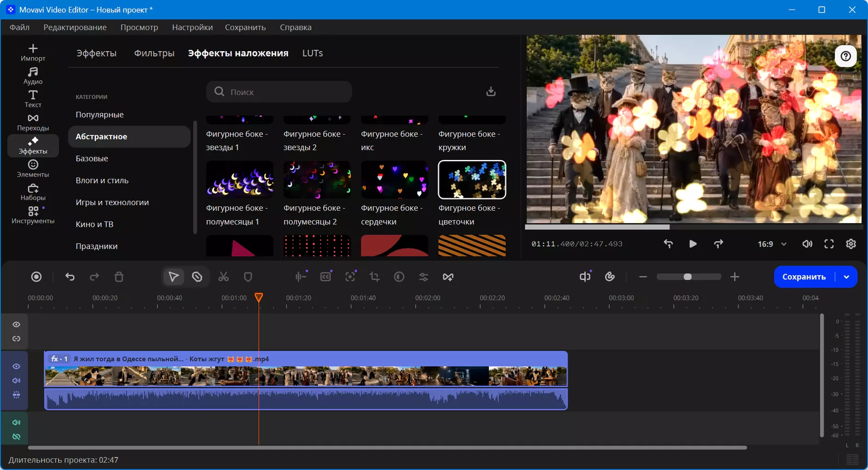Screen dimensions: 868x470
Task: Select the blade cut mode tool
Action: click(x=197, y=277)
